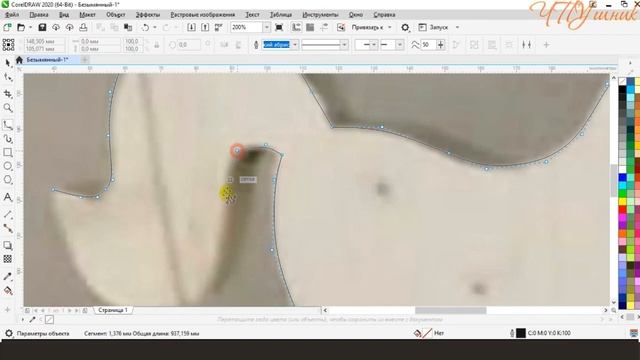Open the Эффекты menu

(x=148, y=15)
